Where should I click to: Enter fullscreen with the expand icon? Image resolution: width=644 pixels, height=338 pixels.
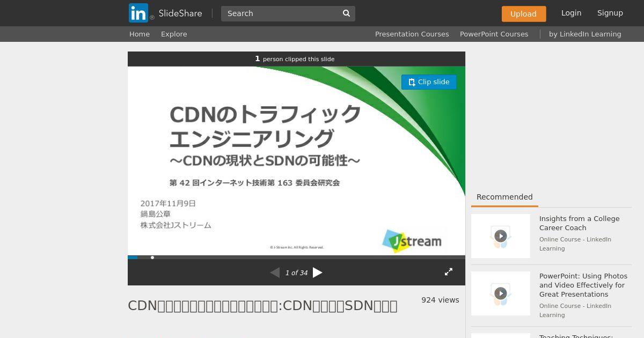[x=449, y=272]
